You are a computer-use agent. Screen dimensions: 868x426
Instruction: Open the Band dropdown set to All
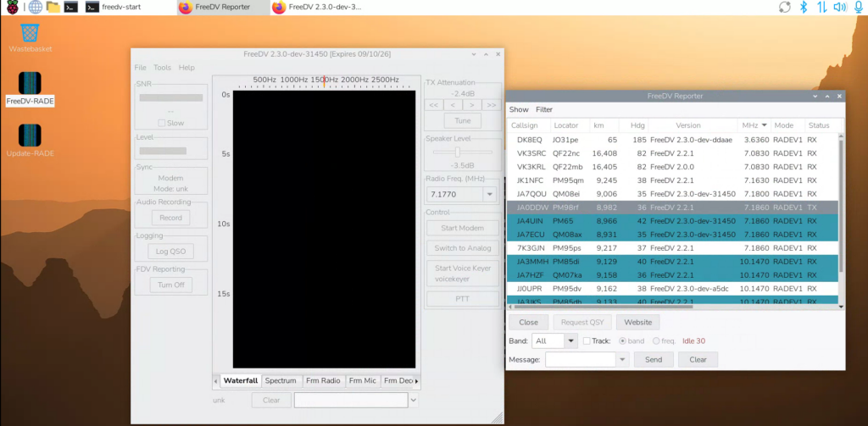570,341
